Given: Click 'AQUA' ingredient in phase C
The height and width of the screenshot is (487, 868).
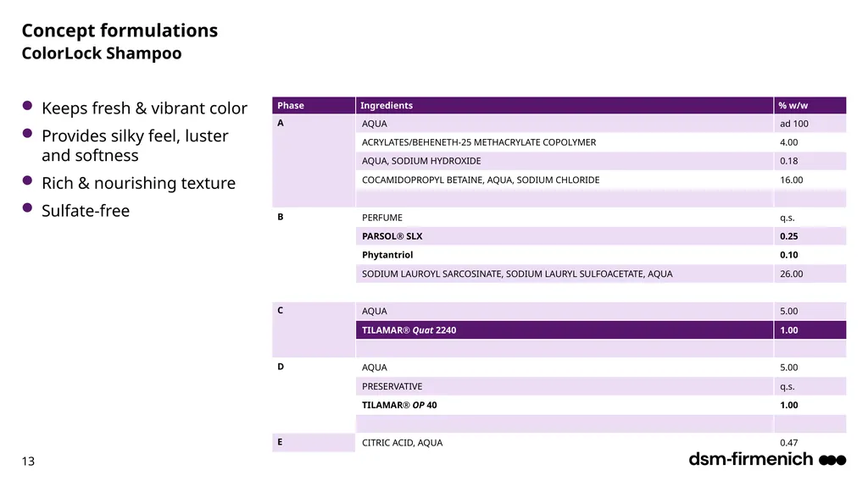Looking at the screenshot, I should pos(375,311).
